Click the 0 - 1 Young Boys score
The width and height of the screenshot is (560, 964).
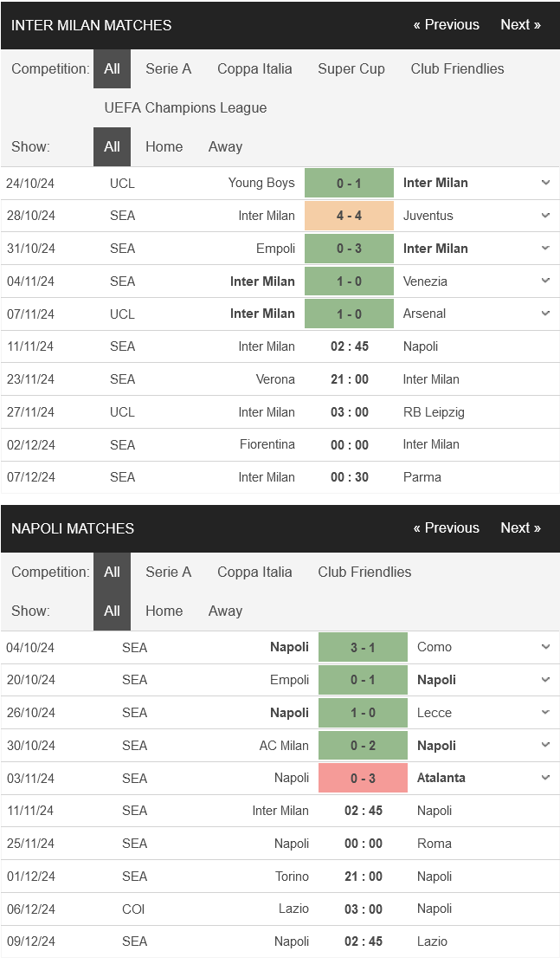tap(349, 183)
